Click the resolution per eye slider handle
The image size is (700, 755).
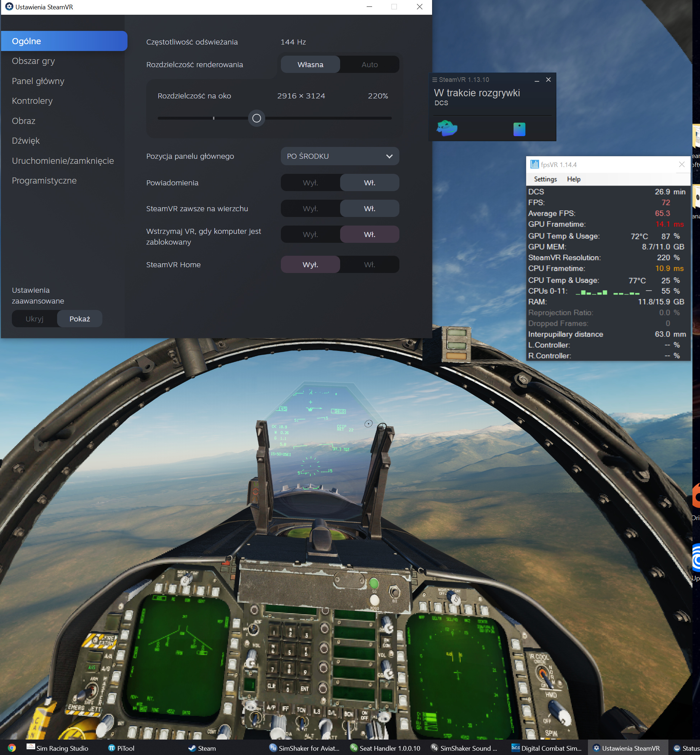tap(256, 118)
